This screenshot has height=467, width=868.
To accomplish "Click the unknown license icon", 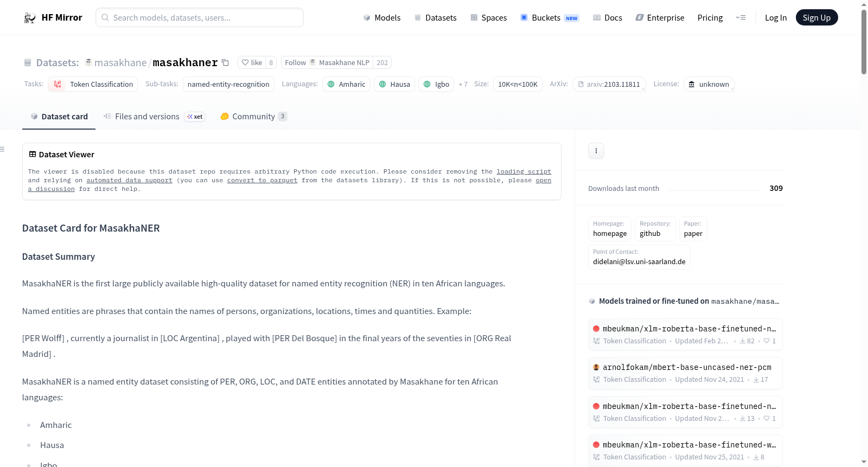I will pos(692,84).
